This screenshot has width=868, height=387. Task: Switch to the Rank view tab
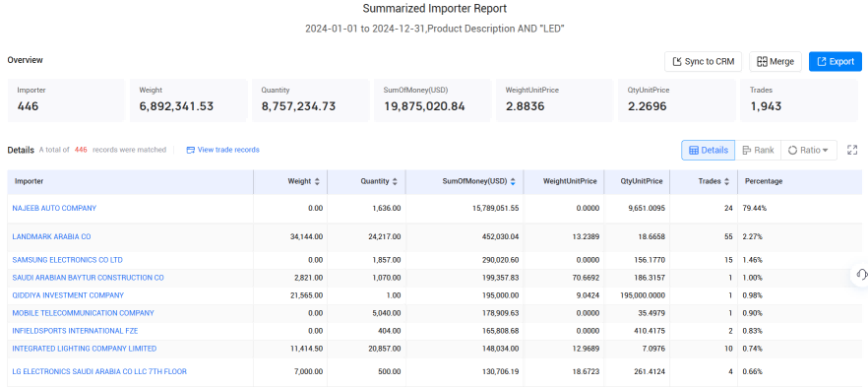pyautogui.click(x=758, y=150)
